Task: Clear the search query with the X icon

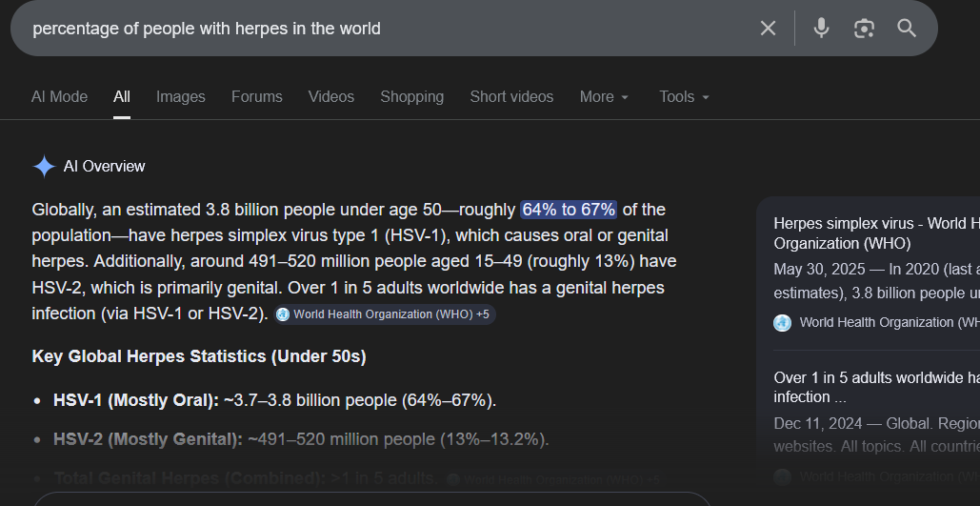Action: click(x=768, y=29)
